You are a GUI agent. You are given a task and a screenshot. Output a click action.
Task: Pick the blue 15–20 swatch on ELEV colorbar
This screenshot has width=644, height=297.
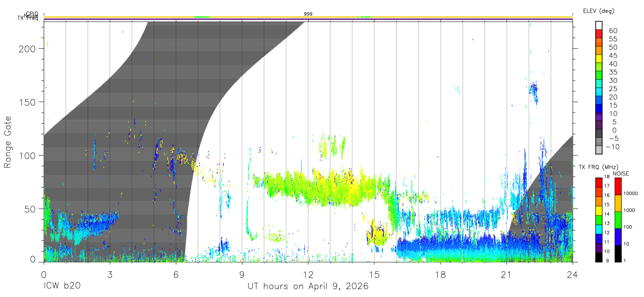point(599,101)
